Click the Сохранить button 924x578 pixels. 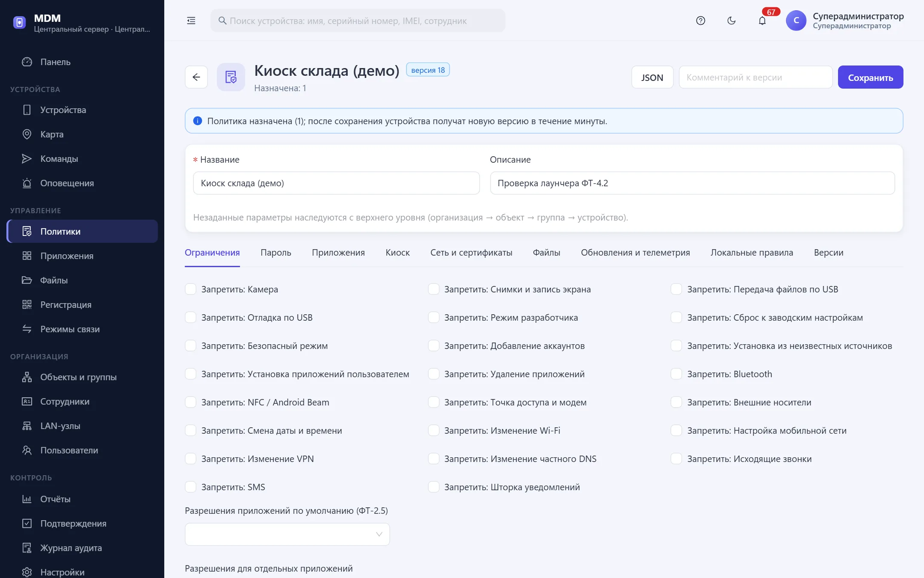coord(871,77)
